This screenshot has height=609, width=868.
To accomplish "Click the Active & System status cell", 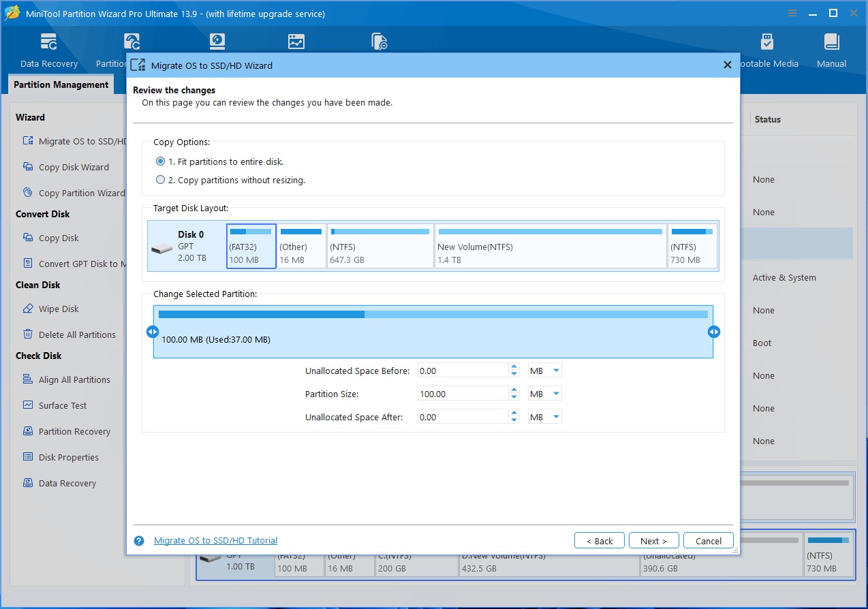I will [x=784, y=277].
